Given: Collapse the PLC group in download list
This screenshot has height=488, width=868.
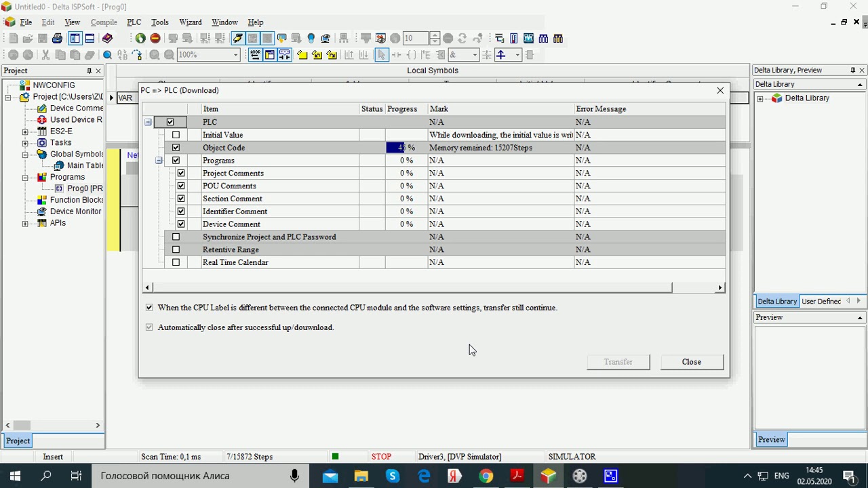Looking at the screenshot, I should (x=148, y=122).
